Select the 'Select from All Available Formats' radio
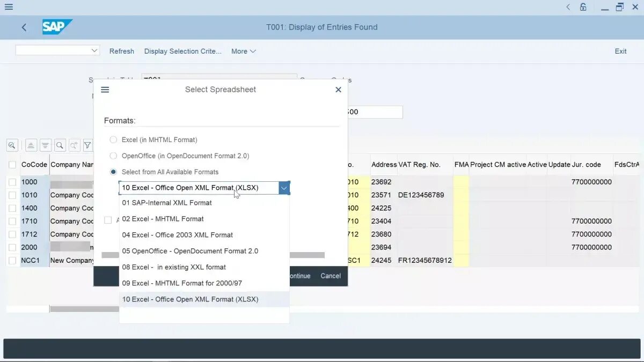The height and width of the screenshot is (362, 644). (113, 172)
